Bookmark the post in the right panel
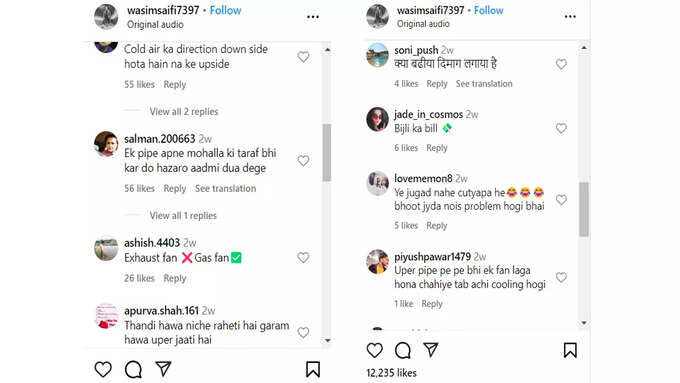The image size is (680, 383). pyautogui.click(x=570, y=350)
